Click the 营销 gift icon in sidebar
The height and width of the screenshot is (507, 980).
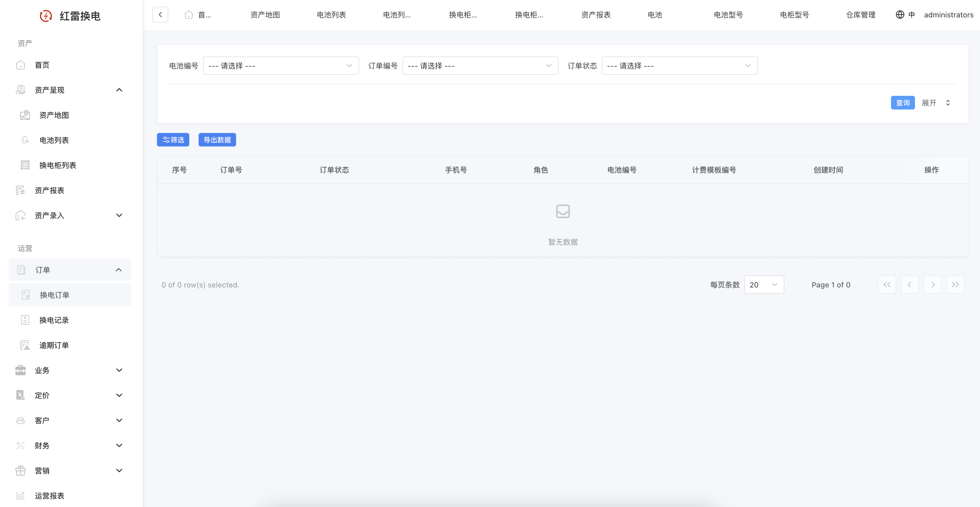(21, 471)
